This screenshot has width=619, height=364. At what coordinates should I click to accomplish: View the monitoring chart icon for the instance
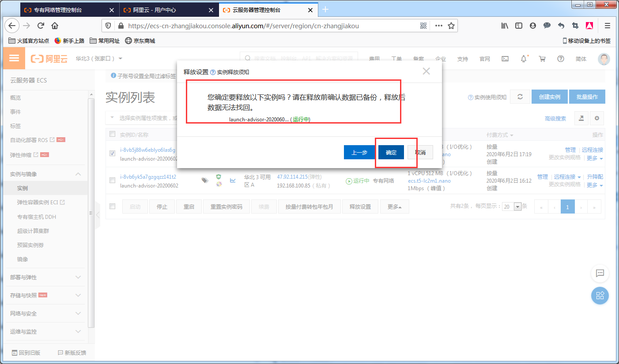tap(233, 181)
